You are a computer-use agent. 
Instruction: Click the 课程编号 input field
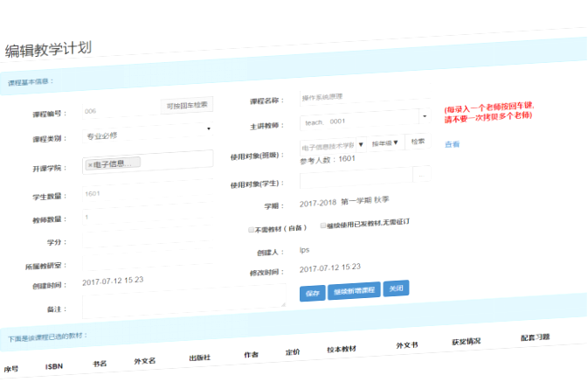tap(121, 111)
